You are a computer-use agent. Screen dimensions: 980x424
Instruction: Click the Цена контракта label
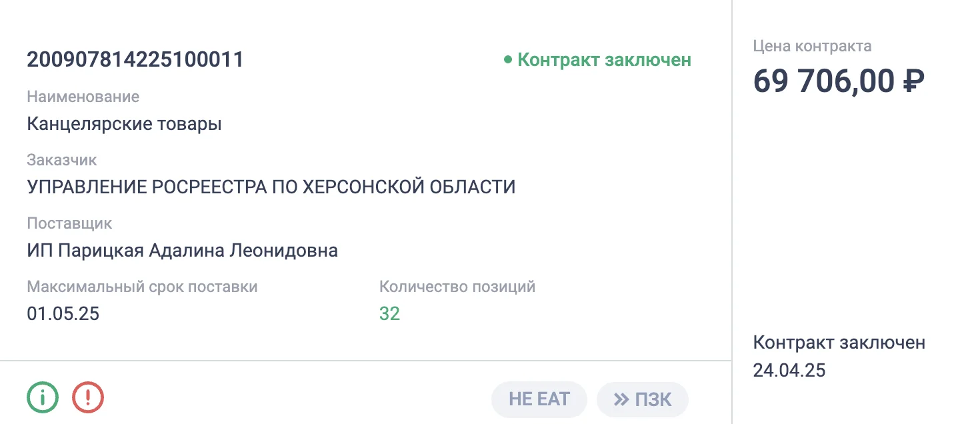812,46
